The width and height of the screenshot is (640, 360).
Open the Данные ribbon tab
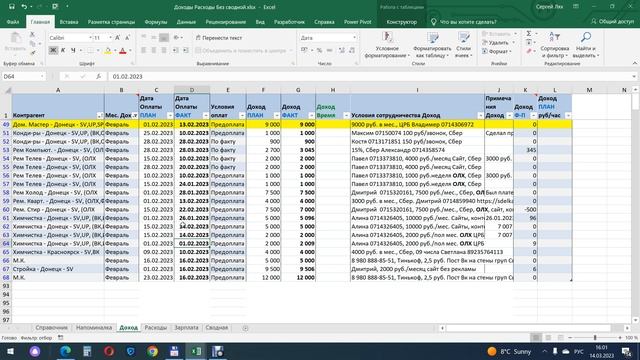[186, 22]
